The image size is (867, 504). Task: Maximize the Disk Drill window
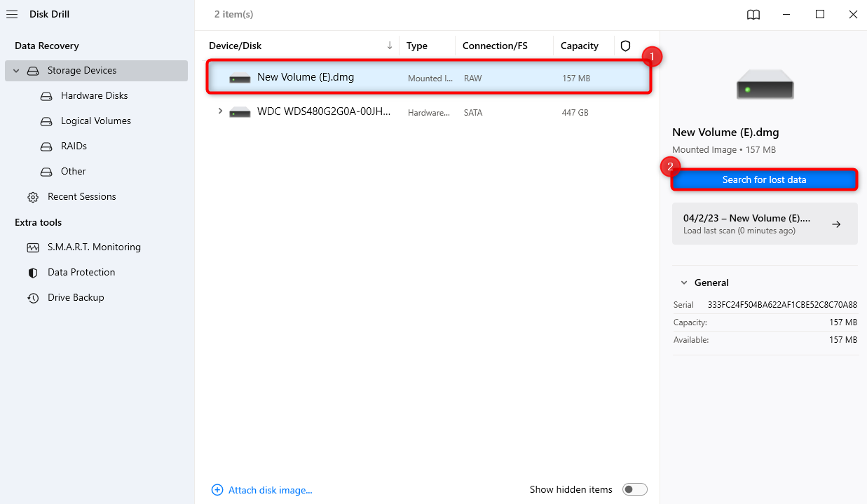[820, 14]
